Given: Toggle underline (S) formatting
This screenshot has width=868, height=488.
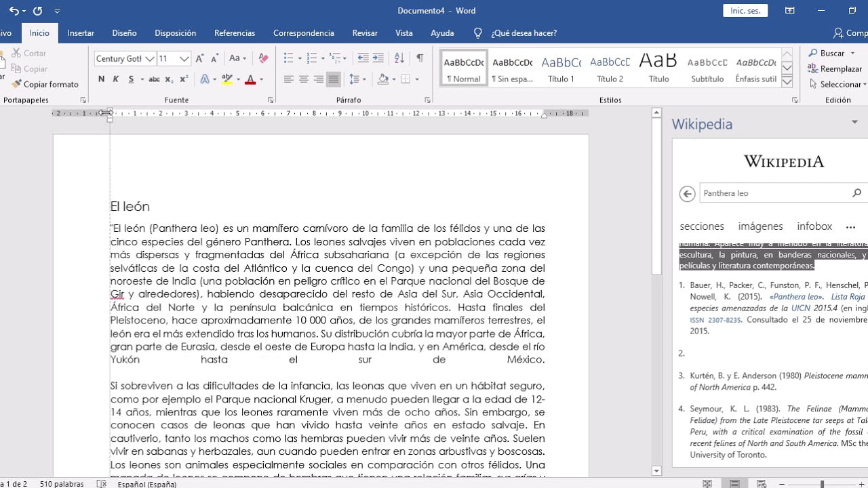Looking at the screenshot, I should click(x=131, y=80).
